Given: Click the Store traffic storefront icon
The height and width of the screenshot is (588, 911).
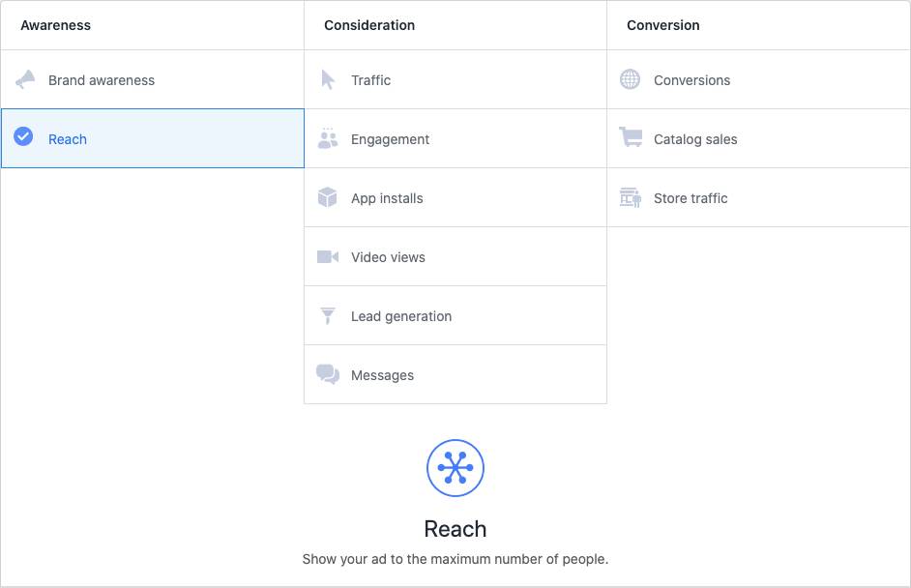Looking at the screenshot, I should 629,197.
